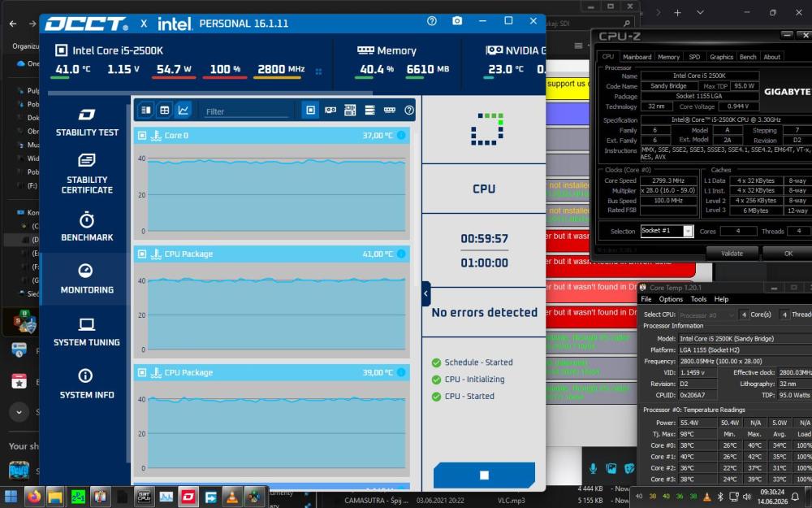Expand the chevron button in left dark sidebar
The height and width of the screenshot is (508, 812).
(x=19, y=413)
